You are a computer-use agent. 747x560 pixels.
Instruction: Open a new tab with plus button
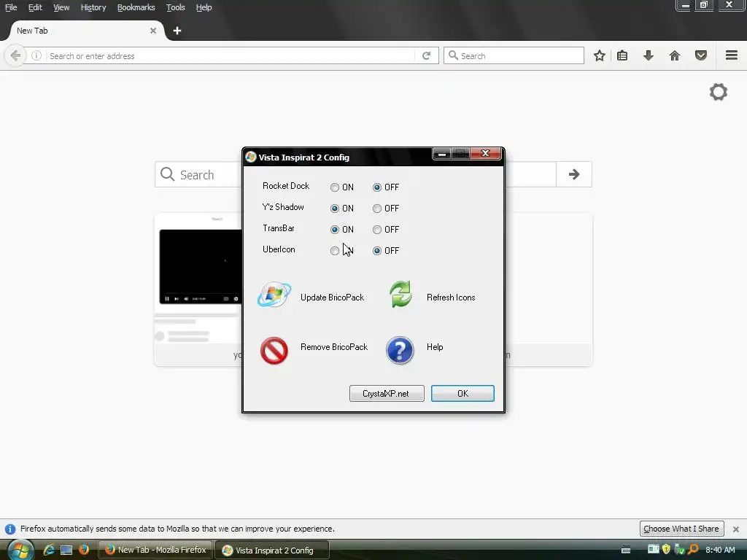(x=177, y=31)
